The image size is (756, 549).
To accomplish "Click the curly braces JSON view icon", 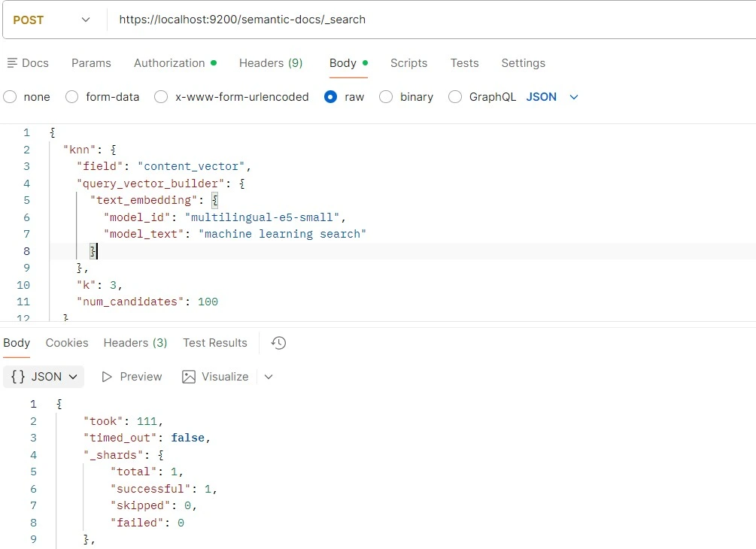I will [x=17, y=376].
